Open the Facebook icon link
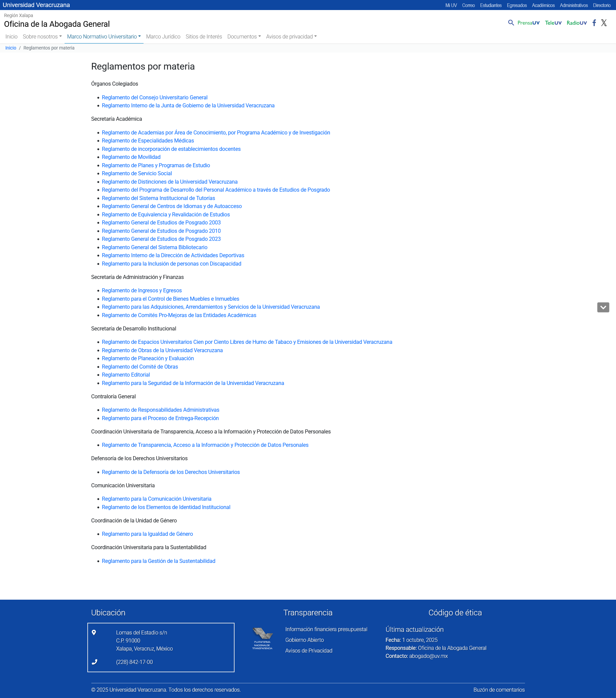Viewport: 616px width, 698px height. (594, 23)
